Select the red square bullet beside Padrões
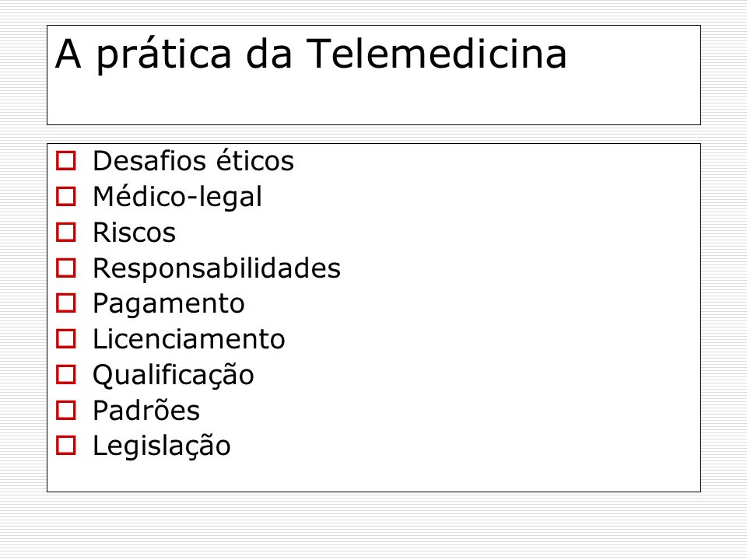Viewport: 747px width, 560px height. click(x=65, y=411)
